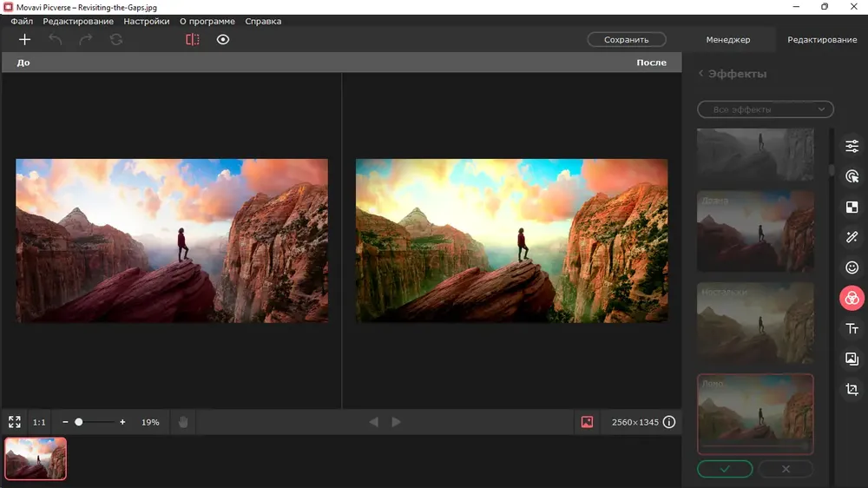Screen dimensions: 868x488
Task: Show image information via info icon
Action: click(x=668, y=422)
